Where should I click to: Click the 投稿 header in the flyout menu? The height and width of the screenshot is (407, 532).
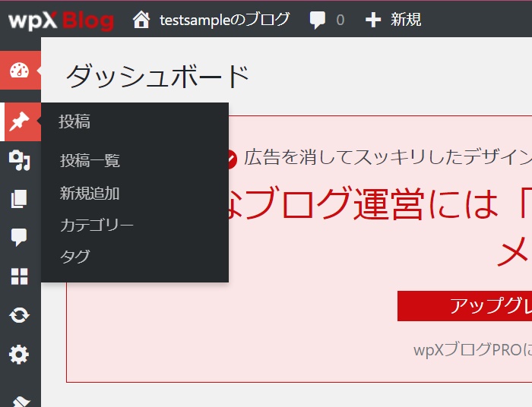pyautogui.click(x=74, y=121)
